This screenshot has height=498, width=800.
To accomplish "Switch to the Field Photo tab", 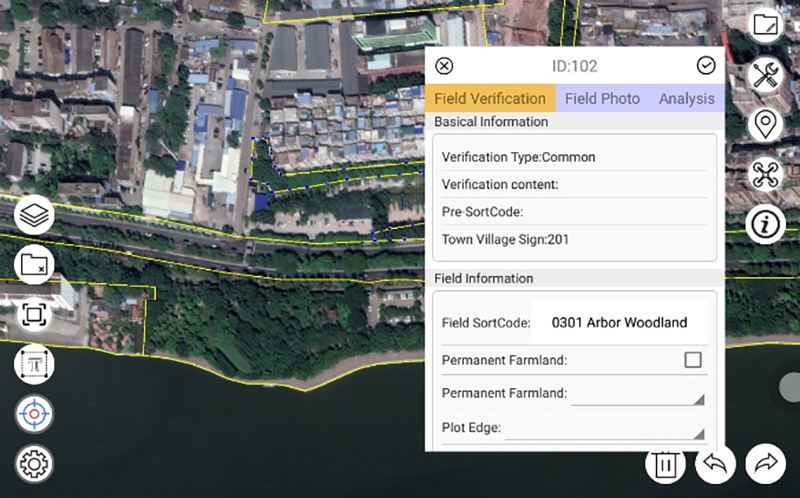I will point(602,98).
